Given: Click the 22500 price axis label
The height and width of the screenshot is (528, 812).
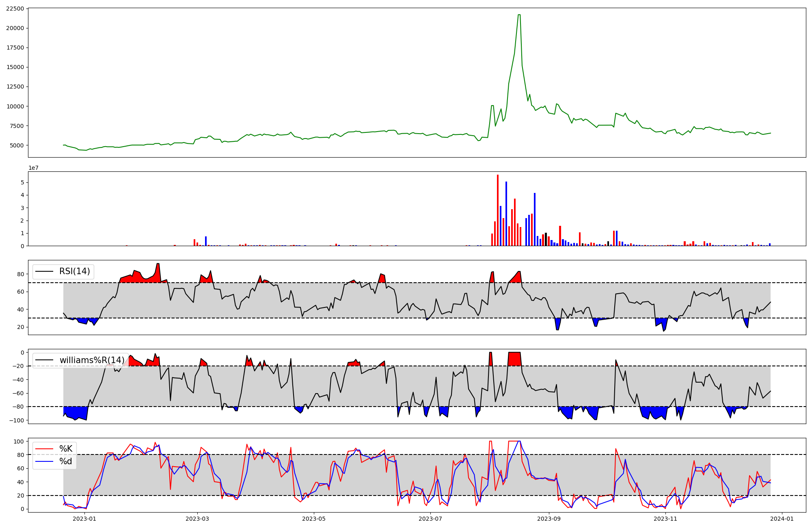Looking at the screenshot, I should (15, 9).
